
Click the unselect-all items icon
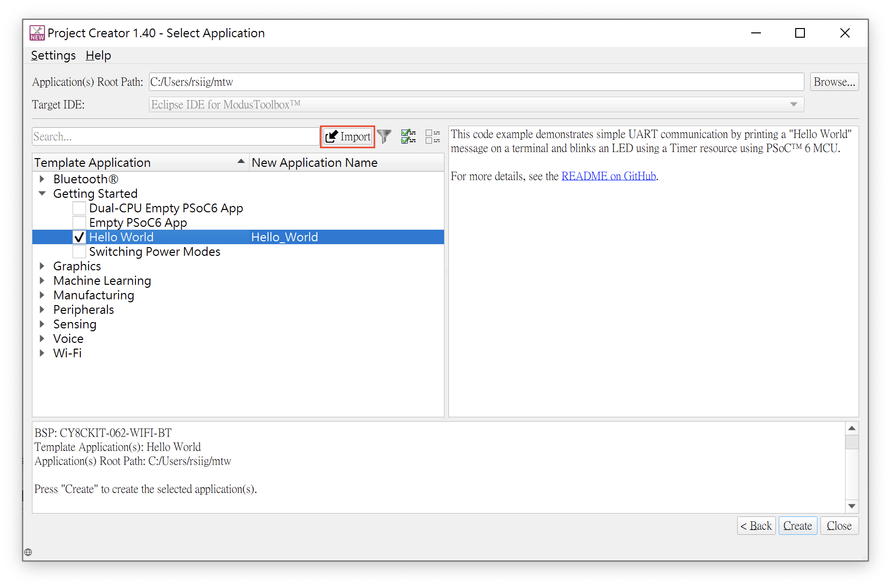[432, 137]
